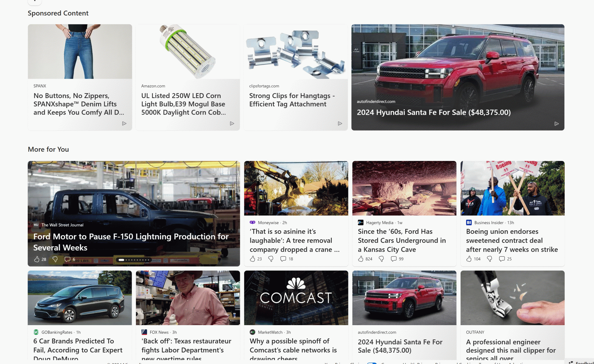Like the Boeing union contract story
This screenshot has height=364, width=594.
(x=469, y=259)
